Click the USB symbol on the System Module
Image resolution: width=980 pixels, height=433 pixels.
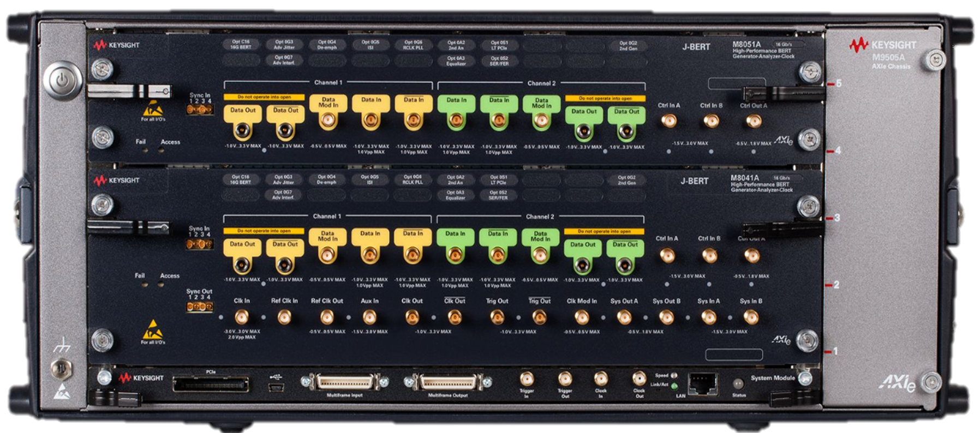coord(277,376)
